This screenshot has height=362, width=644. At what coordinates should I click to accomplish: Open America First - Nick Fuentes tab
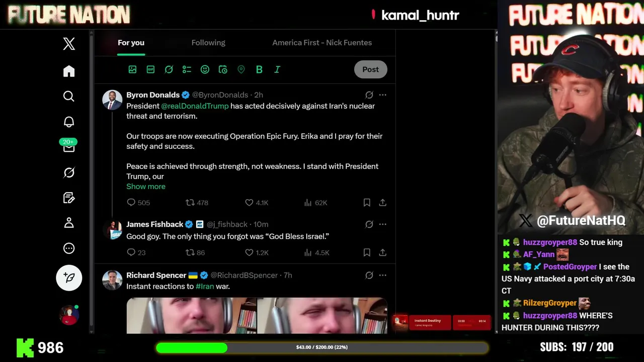[322, 43]
